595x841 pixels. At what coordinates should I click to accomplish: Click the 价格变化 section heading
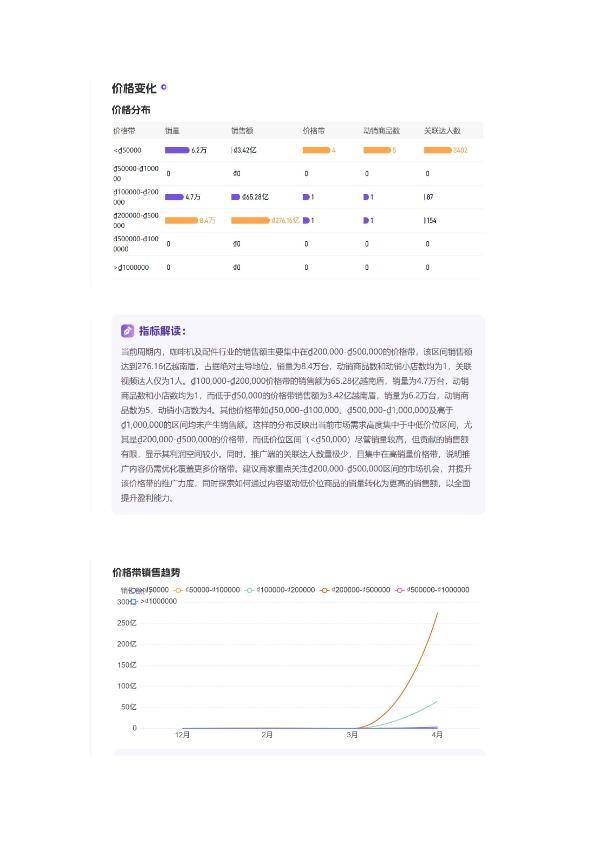point(134,88)
